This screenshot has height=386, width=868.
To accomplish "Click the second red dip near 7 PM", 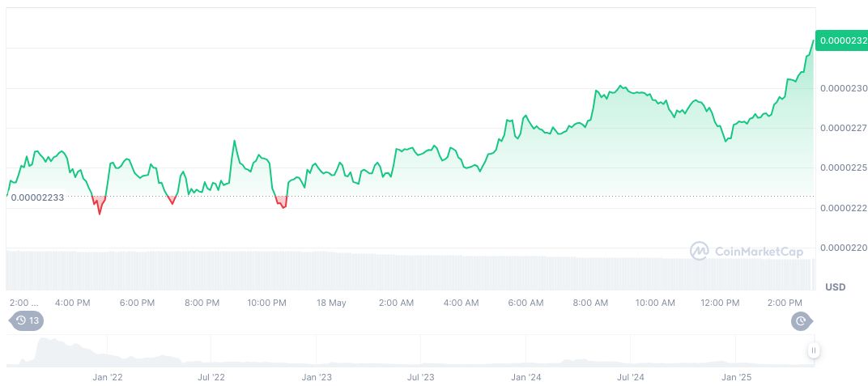I will (x=172, y=200).
